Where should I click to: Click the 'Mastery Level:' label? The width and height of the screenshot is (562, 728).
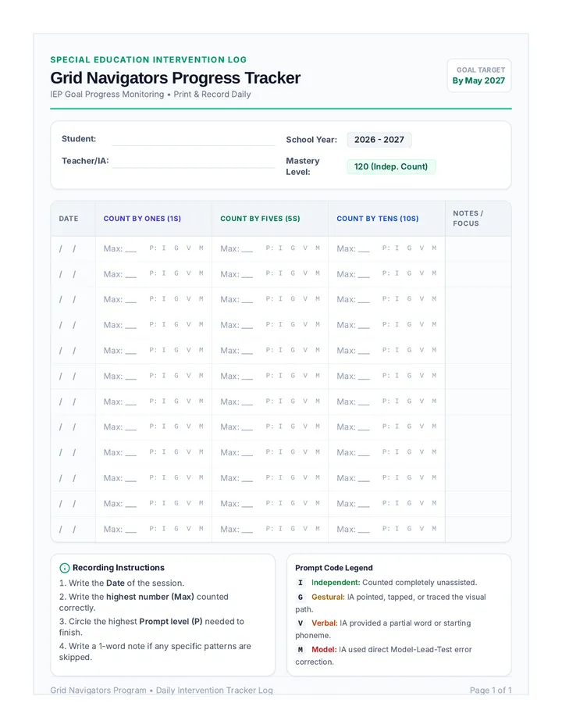click(x=303, y=166)
